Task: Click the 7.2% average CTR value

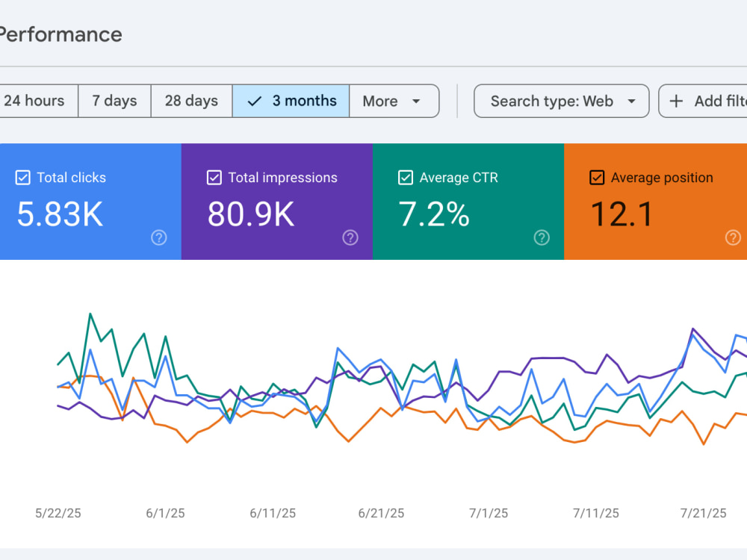Action: [x=434, y=214]
